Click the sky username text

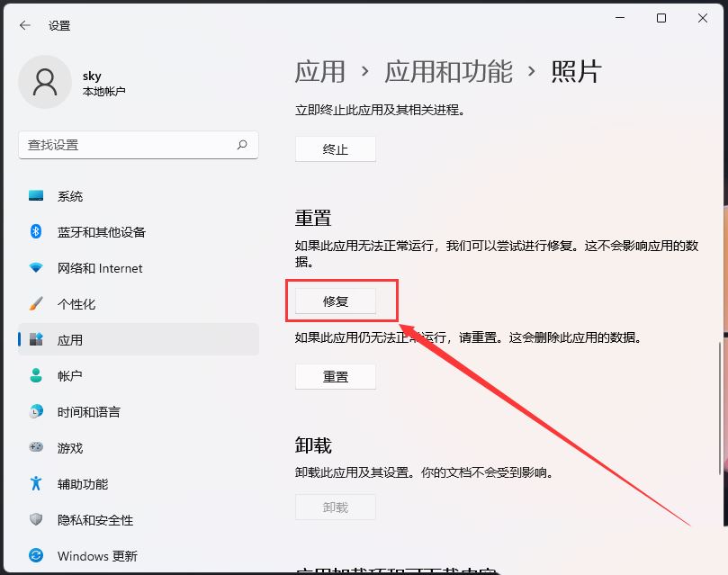pos(92,76)
